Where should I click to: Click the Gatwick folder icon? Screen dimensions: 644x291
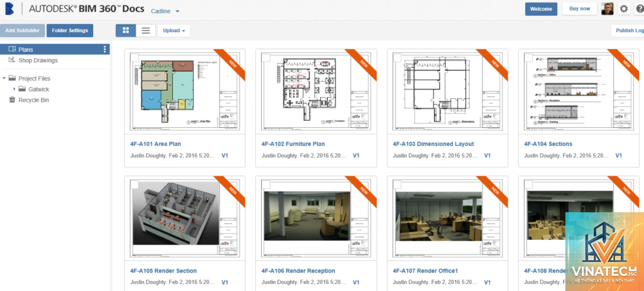point(22,89)
